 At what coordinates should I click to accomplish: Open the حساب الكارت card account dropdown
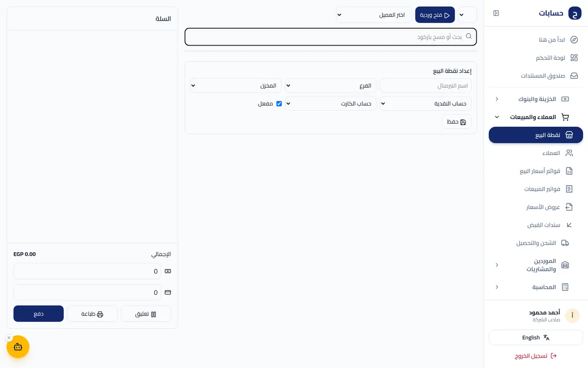point(331,104)
